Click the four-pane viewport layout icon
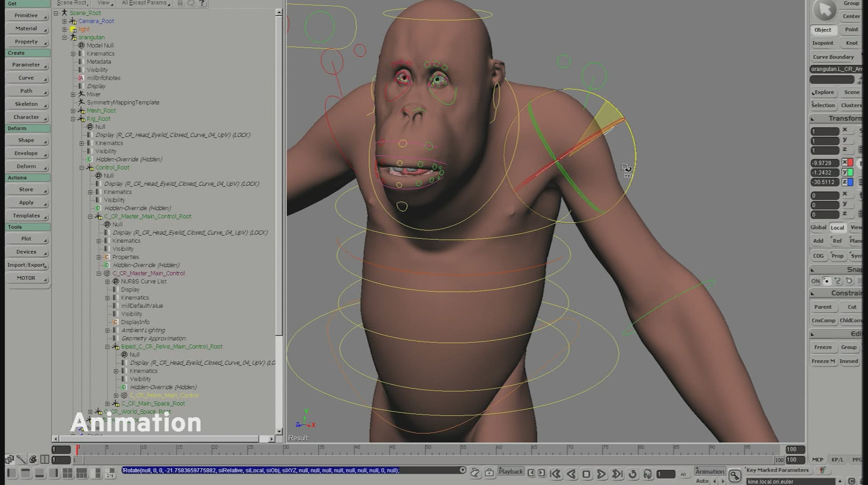Image resolution: width=868 pixels, height=485 pixels. point(67,473)
